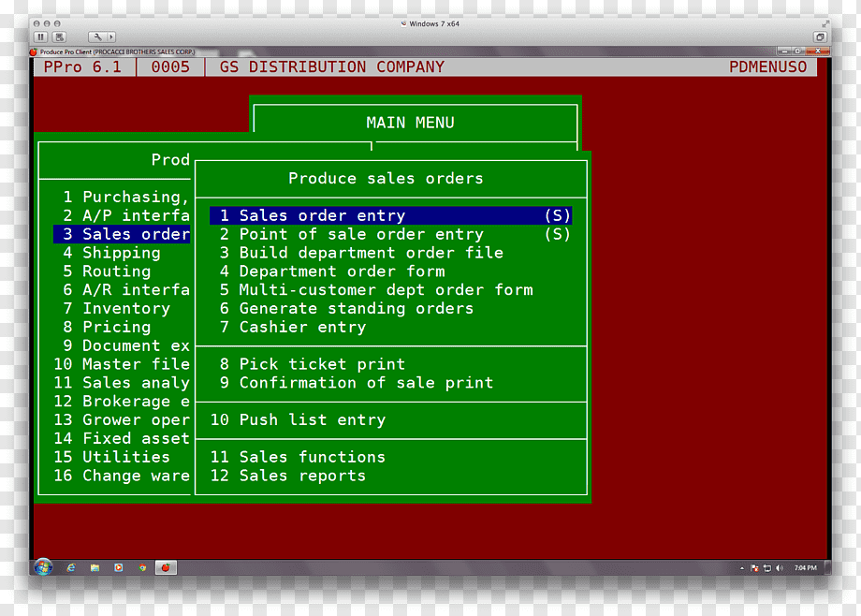Select 1 Purchasing in main menu
The image size is (861, 616).
point(122,197)
